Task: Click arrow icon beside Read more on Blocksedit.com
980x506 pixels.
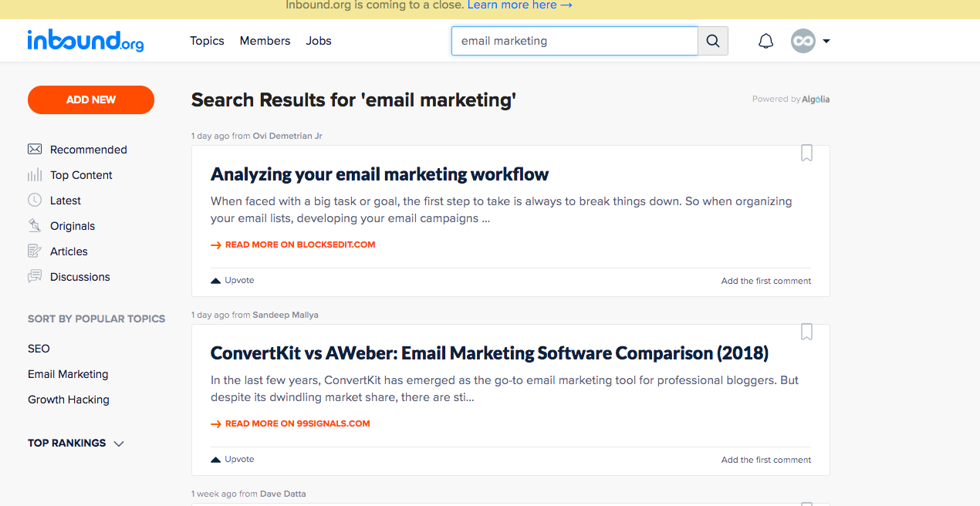Action: (216, 245)
